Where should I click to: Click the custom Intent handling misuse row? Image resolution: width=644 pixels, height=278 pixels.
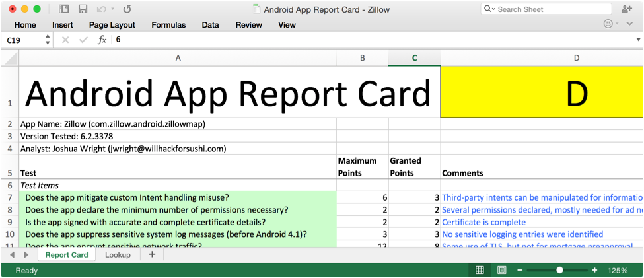pos(178,197)
